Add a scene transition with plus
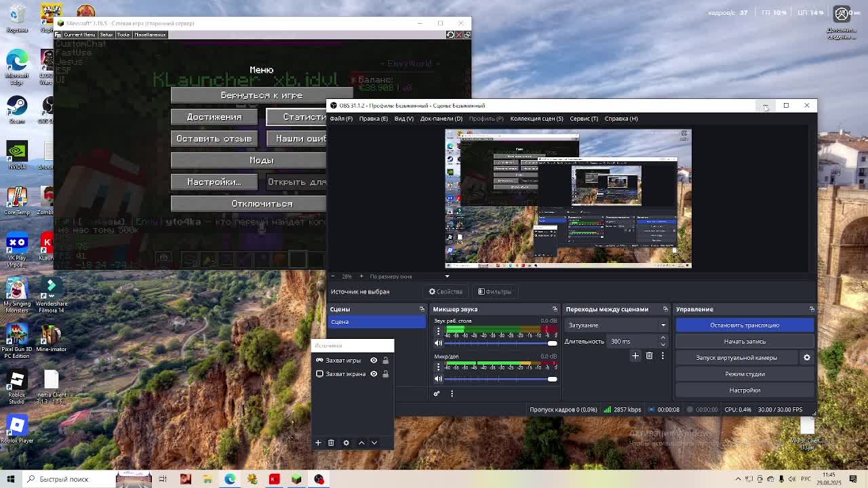 click(635, 356)
